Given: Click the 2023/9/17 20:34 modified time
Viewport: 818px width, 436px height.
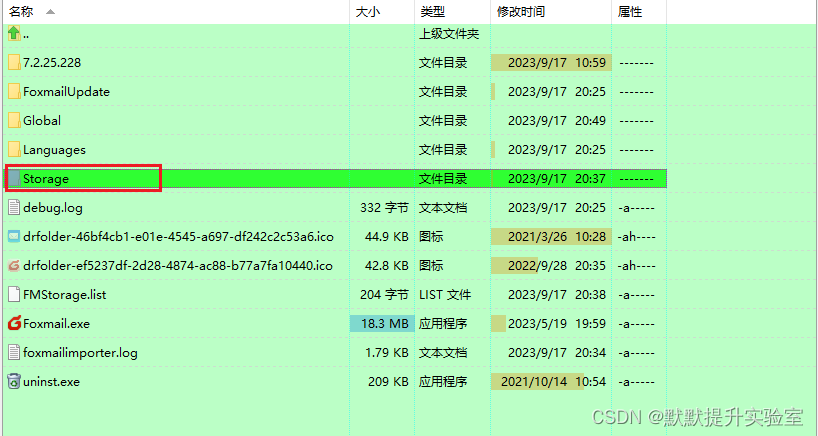Looking at the screenshot, I should point(557,353).
